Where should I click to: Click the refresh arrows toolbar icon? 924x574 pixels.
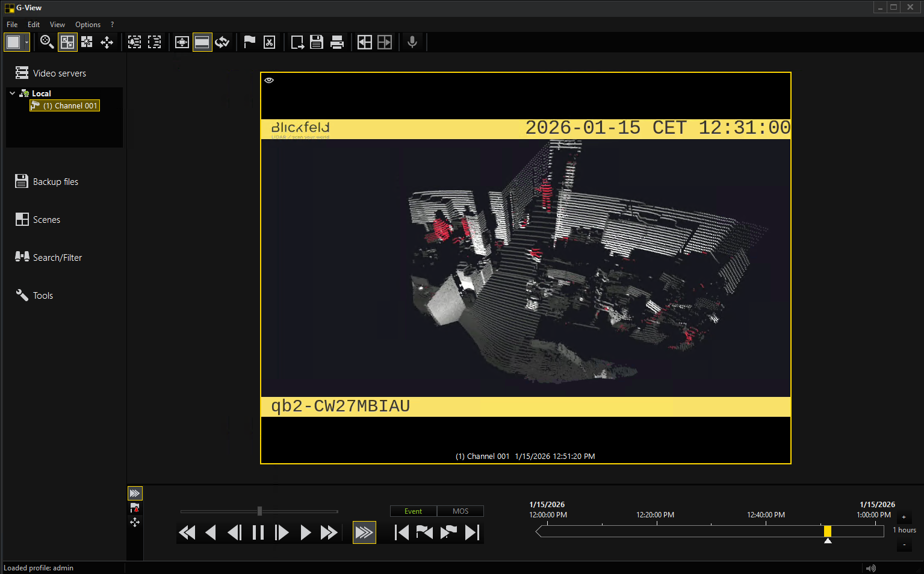[x=222, y=42]
